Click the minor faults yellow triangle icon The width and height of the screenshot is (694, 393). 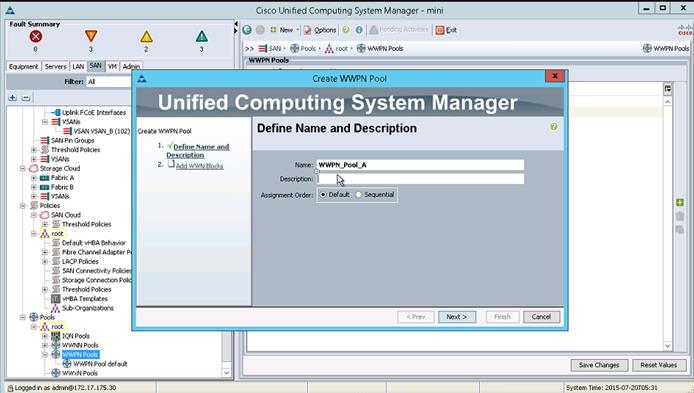(146, 37)
